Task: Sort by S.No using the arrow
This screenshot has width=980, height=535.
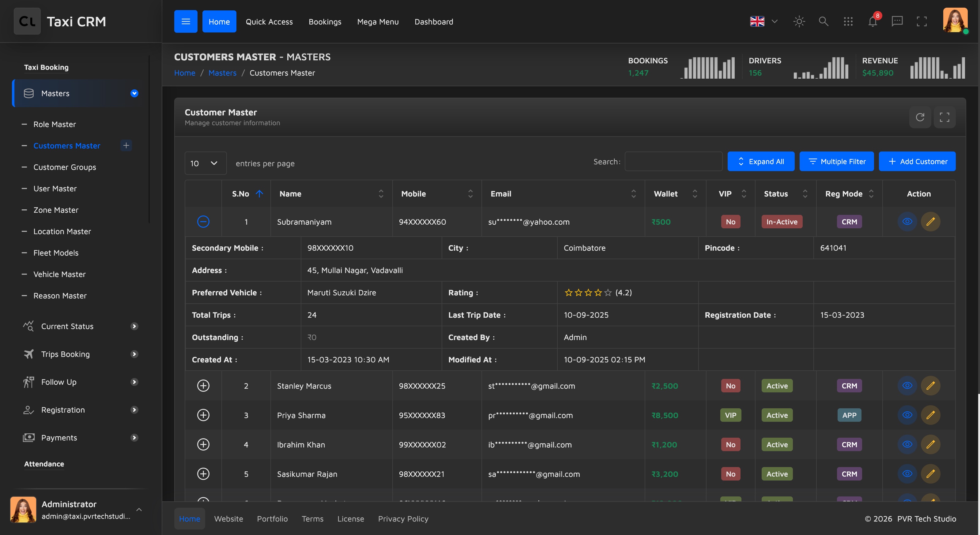Action: pyautogui.click(x=259, y=193)
